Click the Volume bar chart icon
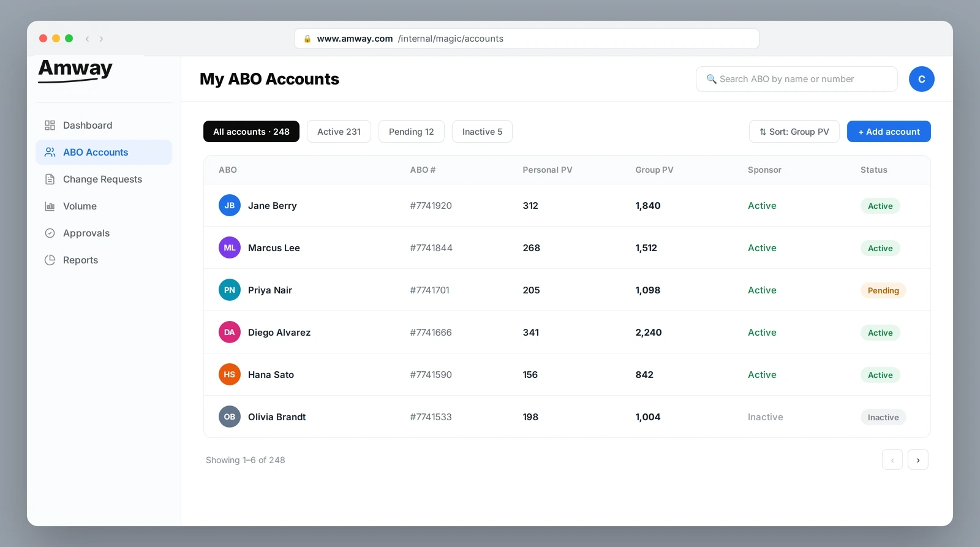This screenshot has height=547, width=980. [x=50, y=206]
